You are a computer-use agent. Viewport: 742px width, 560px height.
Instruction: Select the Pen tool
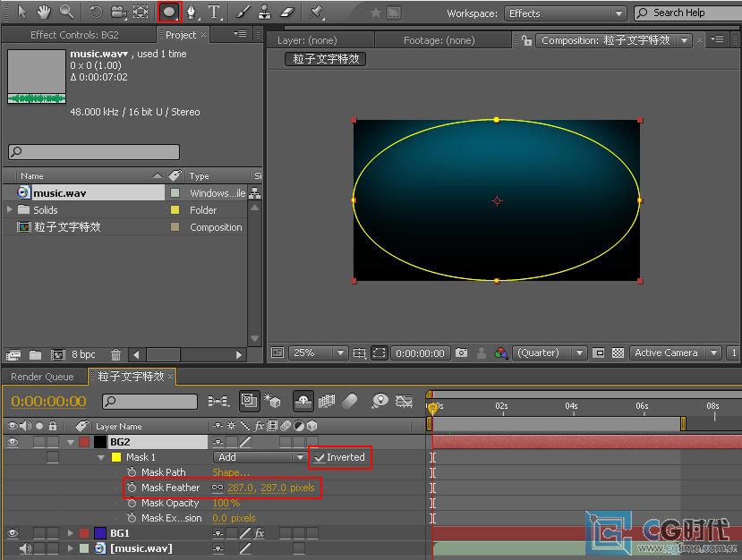point(192,12)
